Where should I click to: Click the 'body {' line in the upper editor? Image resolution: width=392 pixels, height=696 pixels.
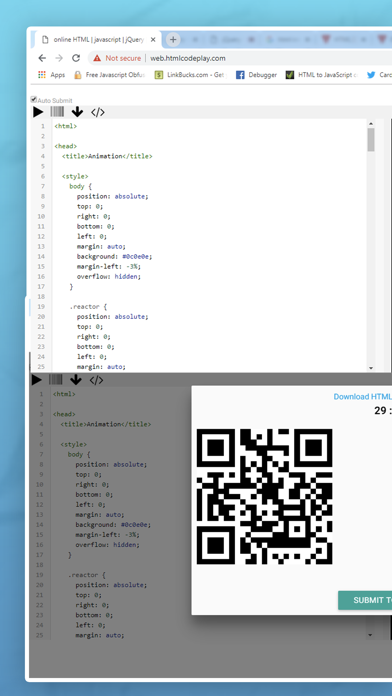coord(81,186)
